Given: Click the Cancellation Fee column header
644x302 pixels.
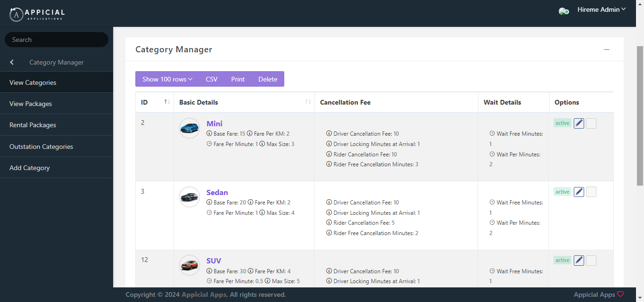Looking at the screenshot, I should pyautogui.click(x=396, y=102).
